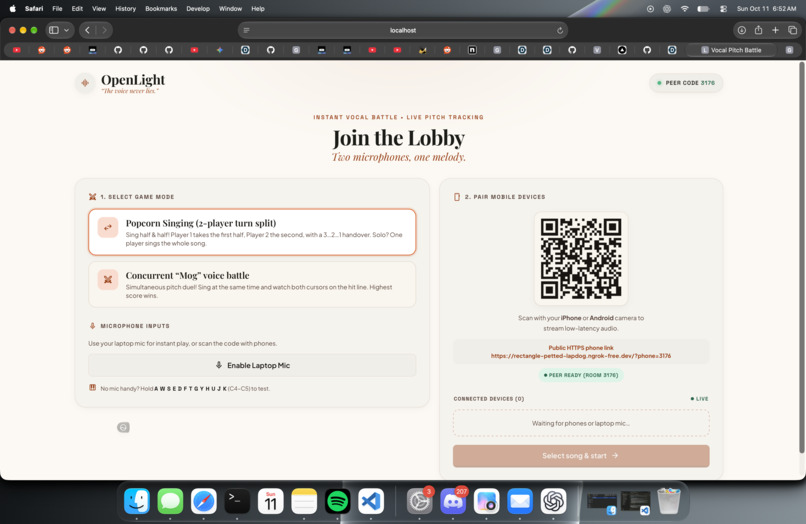Click the "Waiting for phones or laptop mic..." box
The width and height of the screenshot is (806, 524).
[581, 423]
